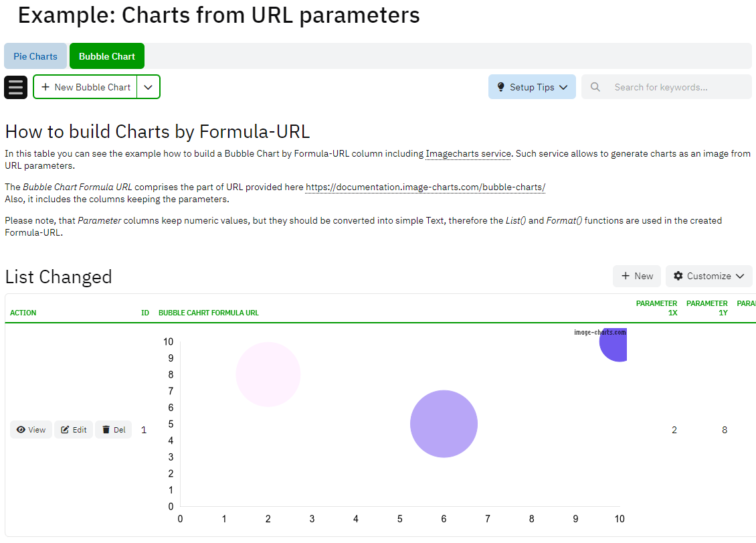The image size is (756, 543).
Task: Open the Imagecharts service link
Action: (x=468, y=154)
